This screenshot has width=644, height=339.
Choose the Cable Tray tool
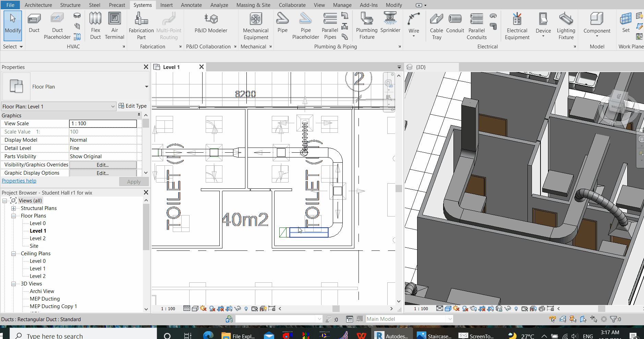point(437,26)
